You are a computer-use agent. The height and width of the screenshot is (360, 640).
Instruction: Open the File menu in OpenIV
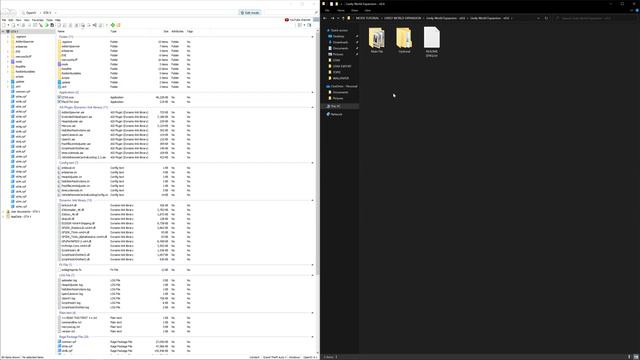click(x=4, y=20)
